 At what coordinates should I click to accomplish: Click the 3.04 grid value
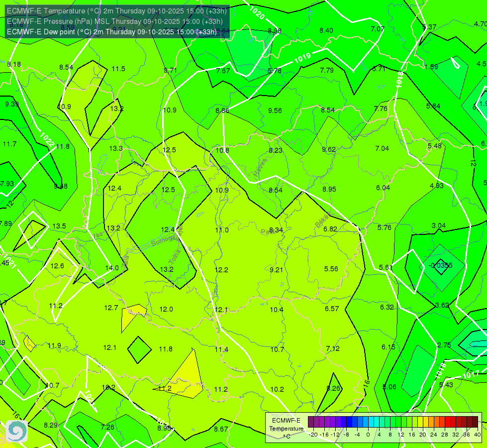(439, 225)
